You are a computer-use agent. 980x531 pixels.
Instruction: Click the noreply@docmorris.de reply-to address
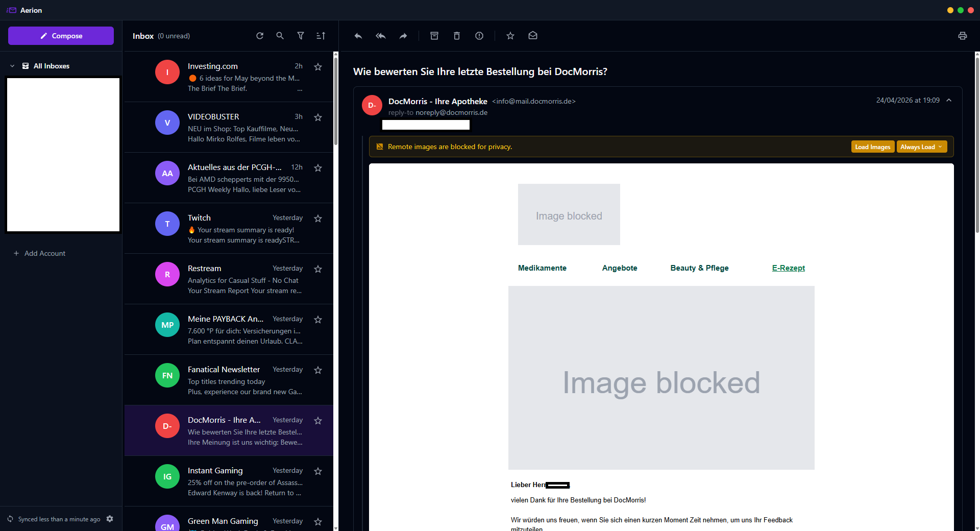pos(451,112)
